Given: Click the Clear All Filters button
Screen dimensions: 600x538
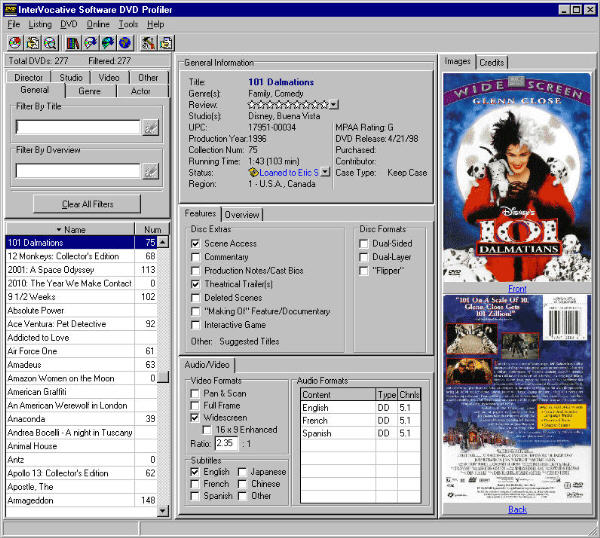Looking at the screenshot, I should (x=87, y=204).
